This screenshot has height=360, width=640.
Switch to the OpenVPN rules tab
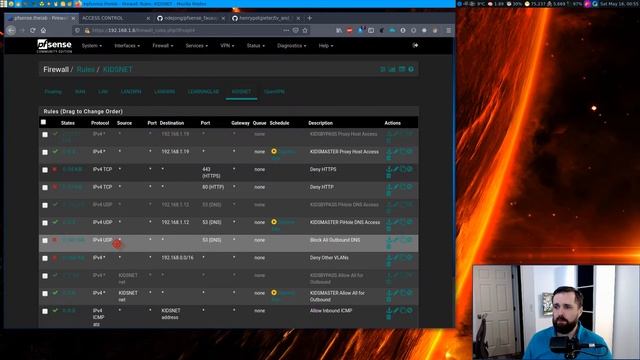click(x=274, y=92)
